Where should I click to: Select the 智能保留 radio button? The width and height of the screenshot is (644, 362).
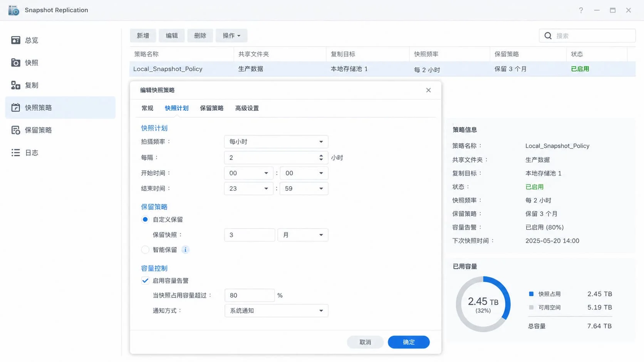click(x=145, y=250)
